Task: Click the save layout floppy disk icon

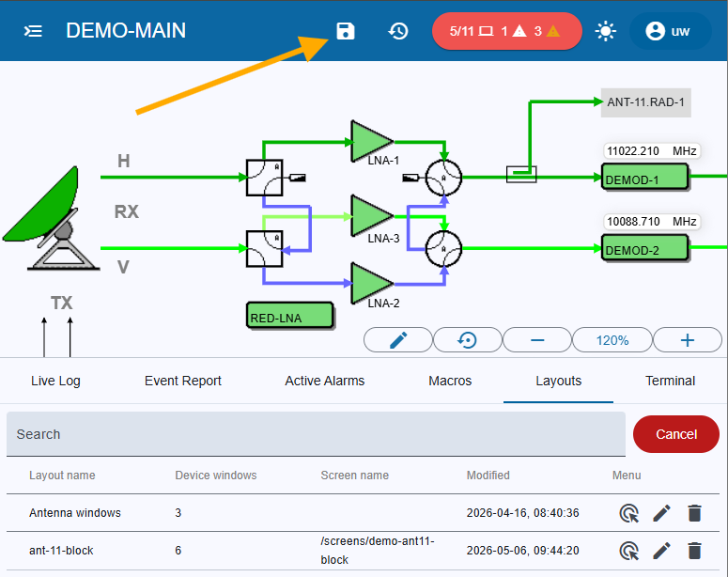Action: [x=345, y=31]
